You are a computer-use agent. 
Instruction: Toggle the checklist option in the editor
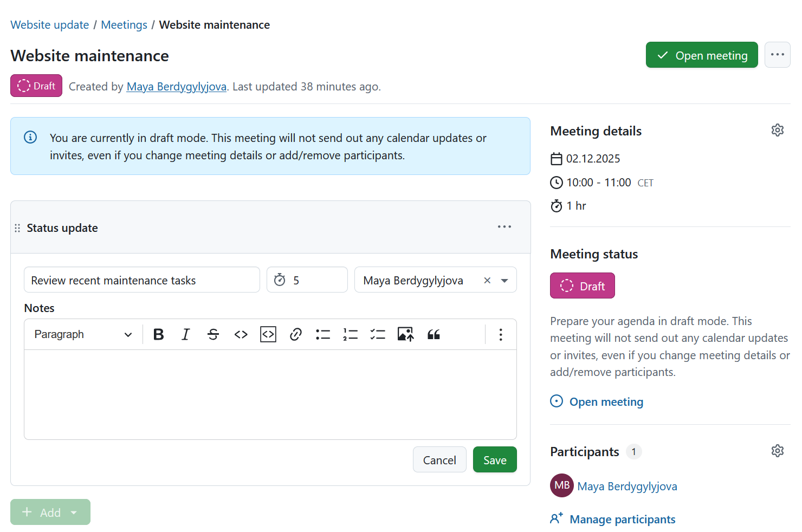(x=378, y=334)
